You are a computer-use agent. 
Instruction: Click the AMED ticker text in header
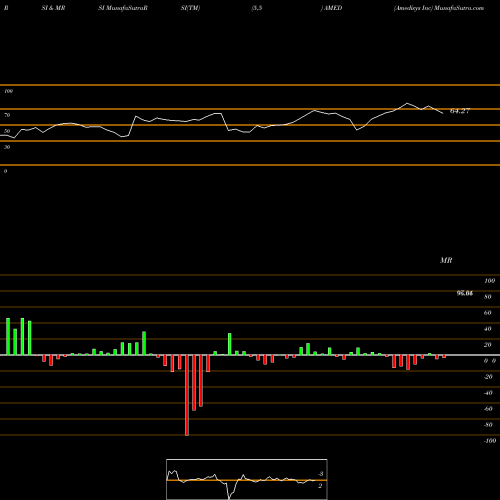[x=333, y=8]
